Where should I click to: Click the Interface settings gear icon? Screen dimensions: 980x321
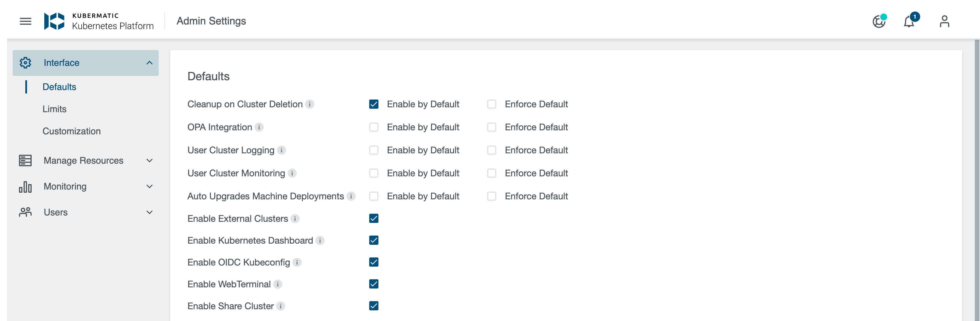click(x=25, y=63)
